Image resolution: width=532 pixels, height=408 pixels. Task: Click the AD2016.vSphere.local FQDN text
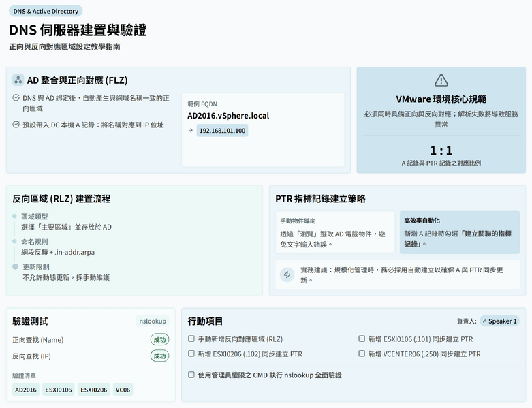pos(228,116)
